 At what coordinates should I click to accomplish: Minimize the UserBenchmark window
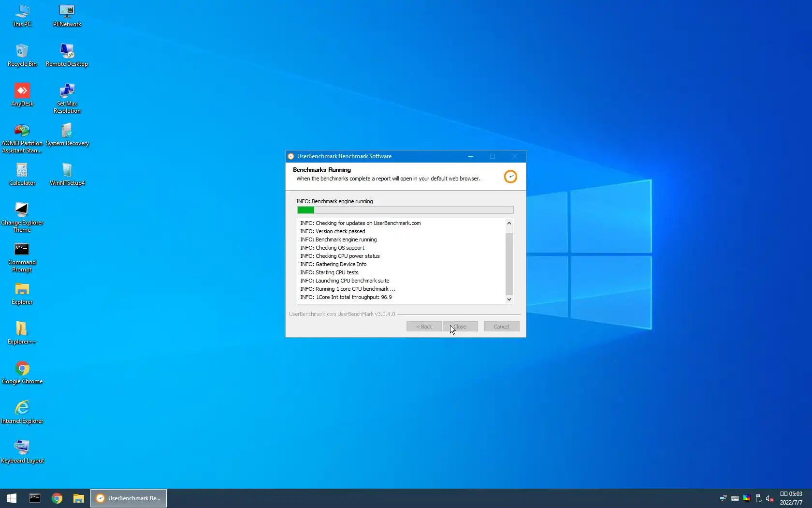coord(471,156)
